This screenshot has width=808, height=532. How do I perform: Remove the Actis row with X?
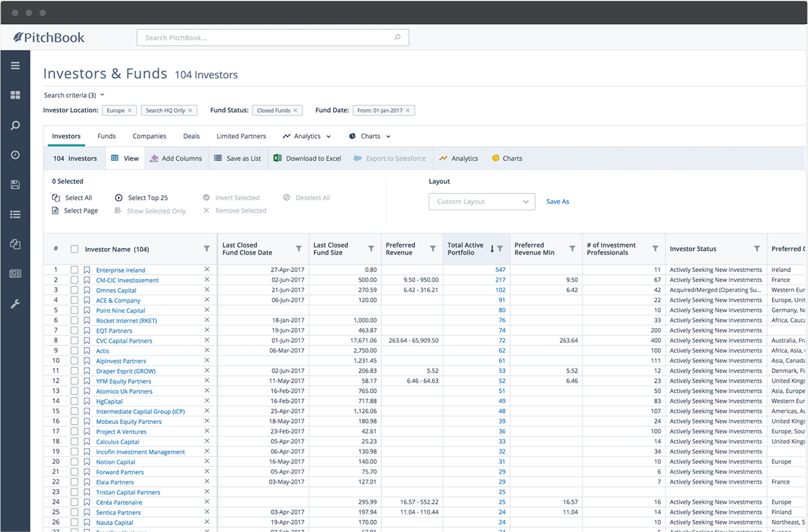click(x=207, y=350)
